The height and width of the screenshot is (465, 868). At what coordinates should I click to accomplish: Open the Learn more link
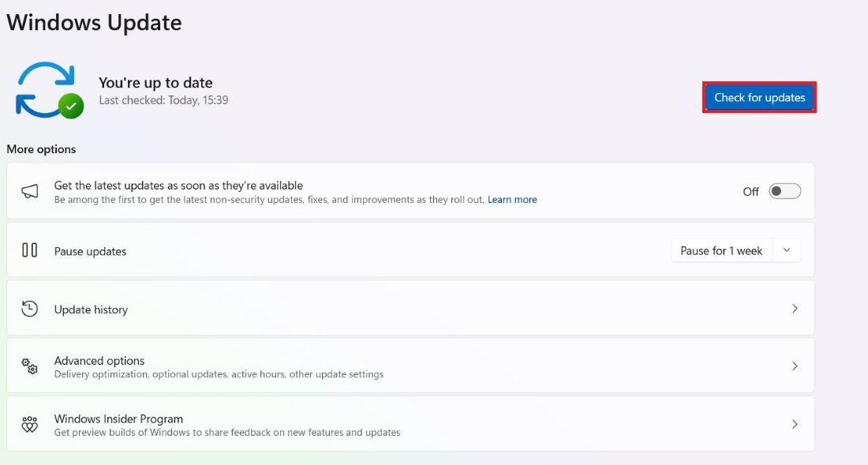(x=512, y=200)
